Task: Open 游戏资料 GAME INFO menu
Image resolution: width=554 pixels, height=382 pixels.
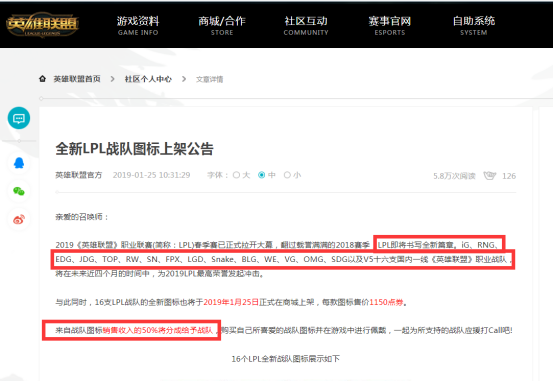Action: point(138,25)
